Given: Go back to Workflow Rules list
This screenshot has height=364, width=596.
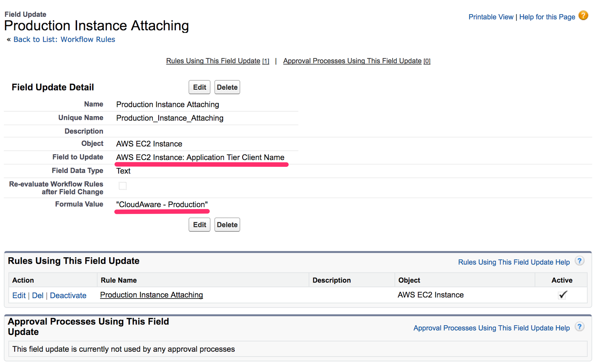Looking at the screenshot, I should click(x=64, y=39).
